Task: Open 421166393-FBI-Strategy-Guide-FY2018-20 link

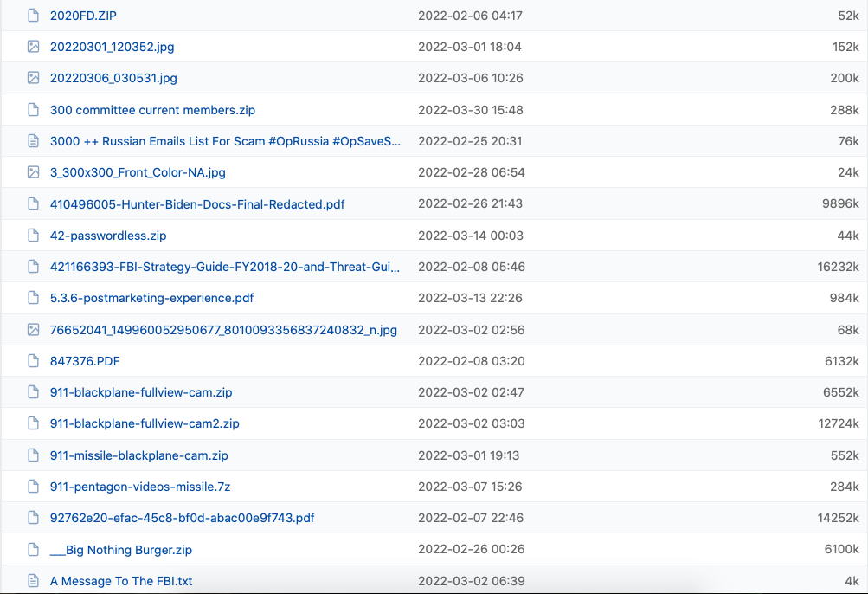Action: 225,267
